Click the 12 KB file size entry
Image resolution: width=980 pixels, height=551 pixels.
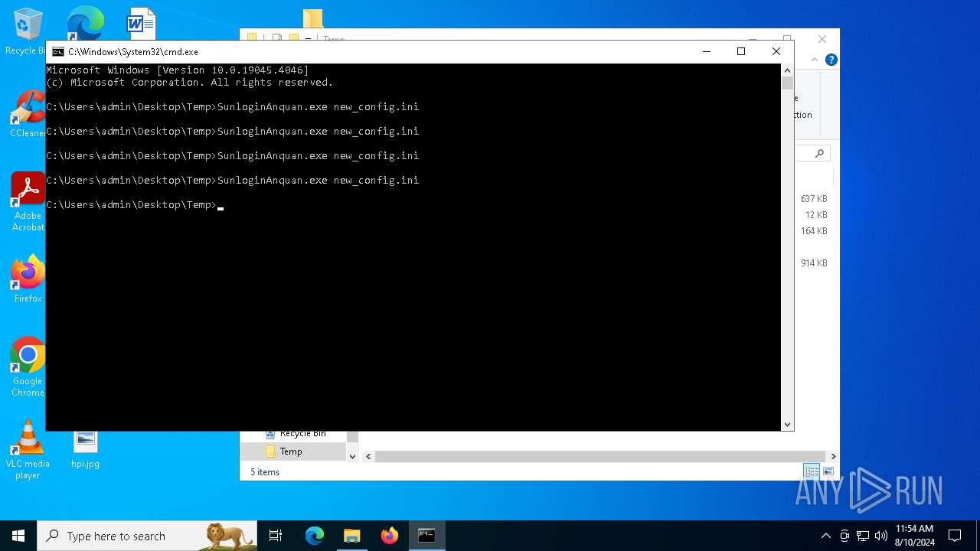coord(816,215)
